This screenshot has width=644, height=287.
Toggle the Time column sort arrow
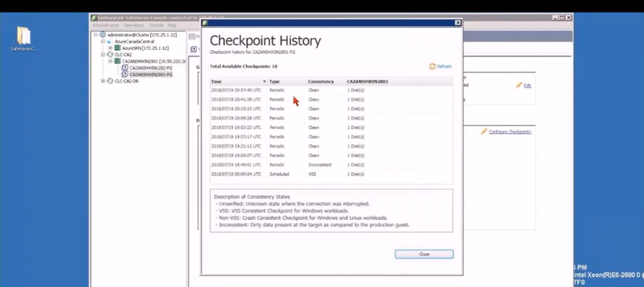(x=264, y=81)
